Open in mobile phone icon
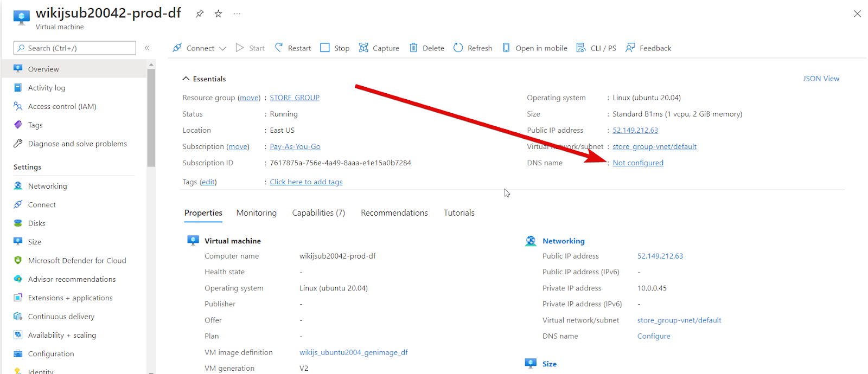 coord(506,48)
